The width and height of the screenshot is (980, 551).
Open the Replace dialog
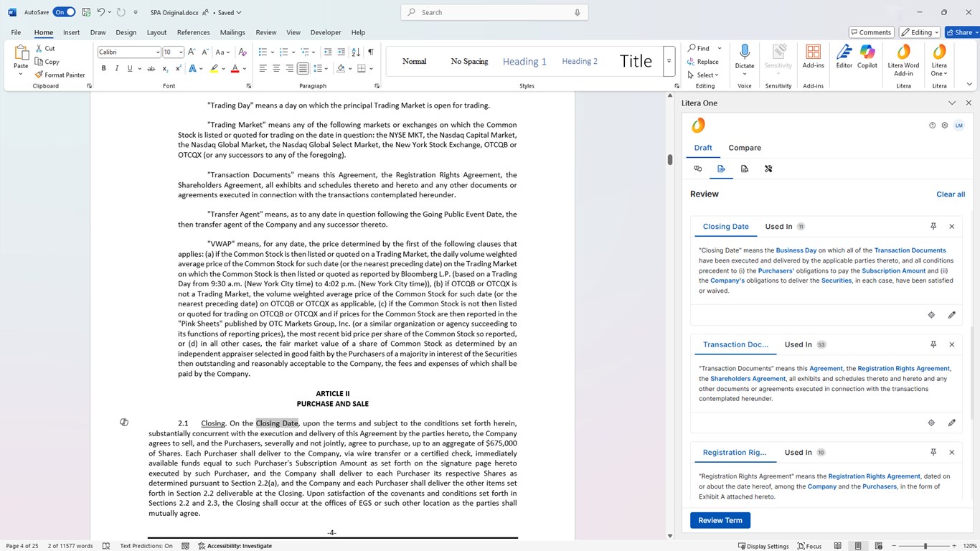click(x=703, y=62)
